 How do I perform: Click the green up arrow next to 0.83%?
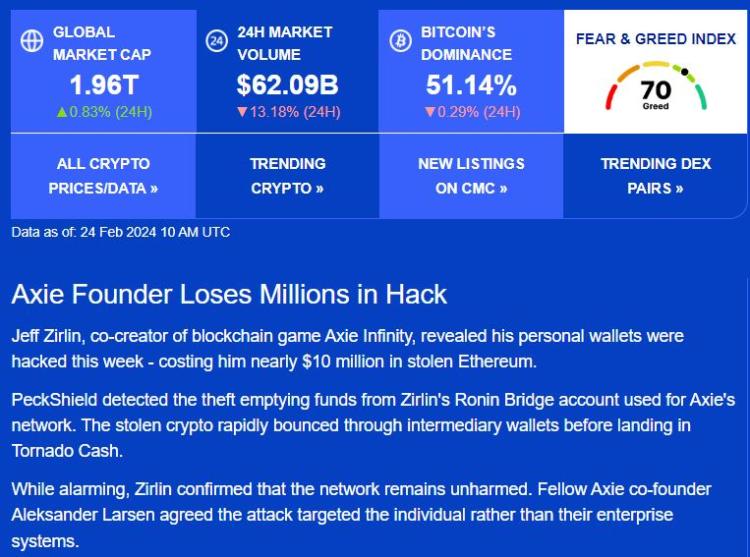(x=62, y=112)
